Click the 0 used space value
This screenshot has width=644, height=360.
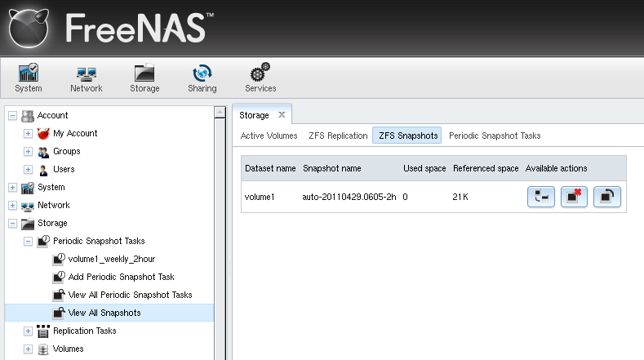406,197
